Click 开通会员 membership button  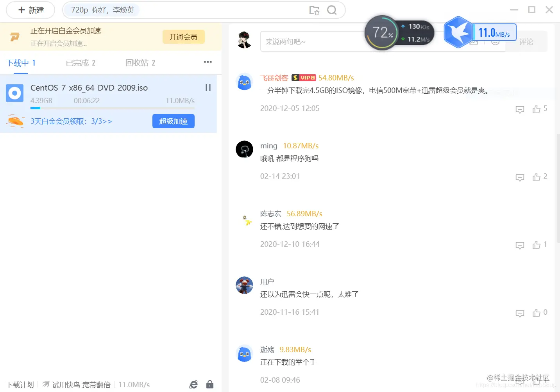(x=183, y=37)
